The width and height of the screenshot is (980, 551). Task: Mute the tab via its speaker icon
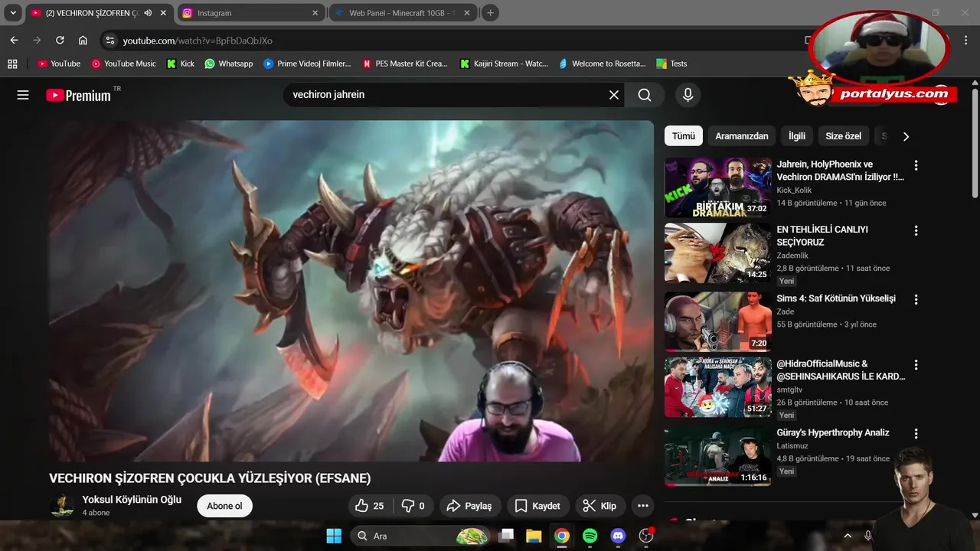coord(148,13)
